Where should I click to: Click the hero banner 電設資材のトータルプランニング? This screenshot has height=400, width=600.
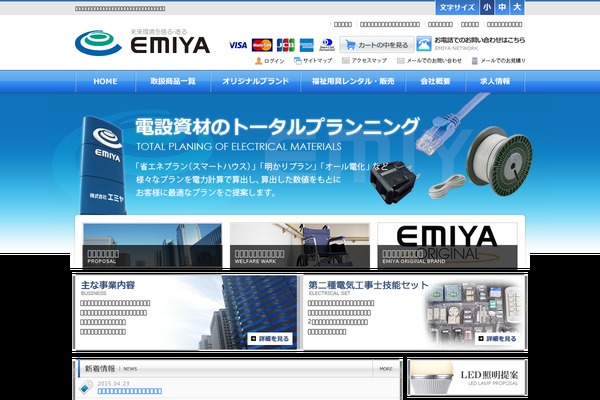(x=277, y=127)
